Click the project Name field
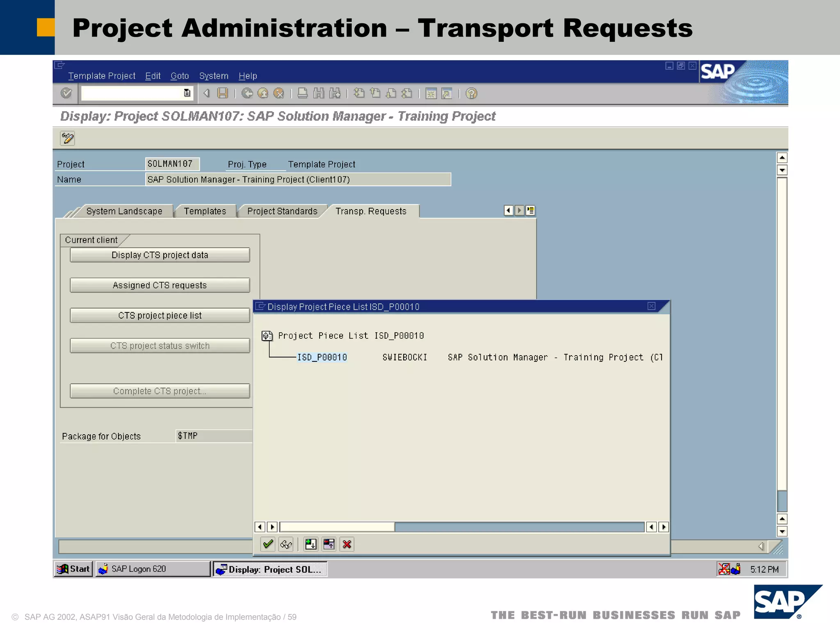Image resolution: width=840 pixels, height=630 pixels. pyautogui.click(x=298, y=180)
